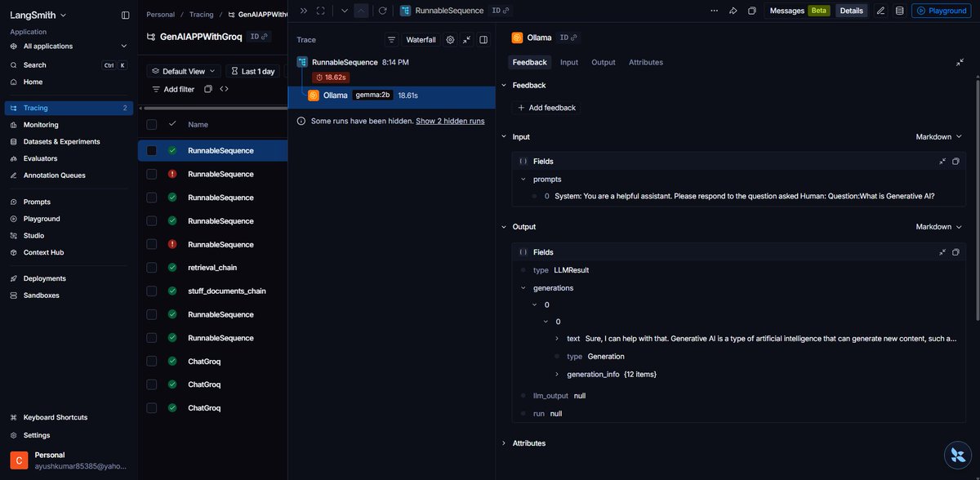Image resolution: width=980 pixels, height=480 pixels.
Task: Collapse the Input Fields box icon
Action: point(942,162)
